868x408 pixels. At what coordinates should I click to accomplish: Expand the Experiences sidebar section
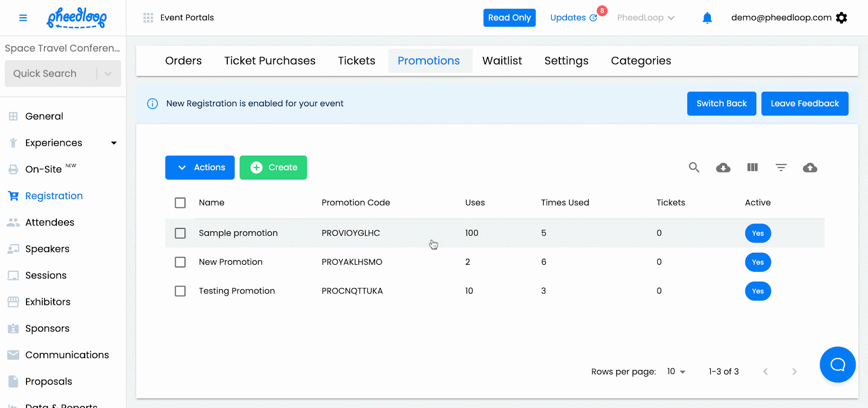tap(114, 143)
